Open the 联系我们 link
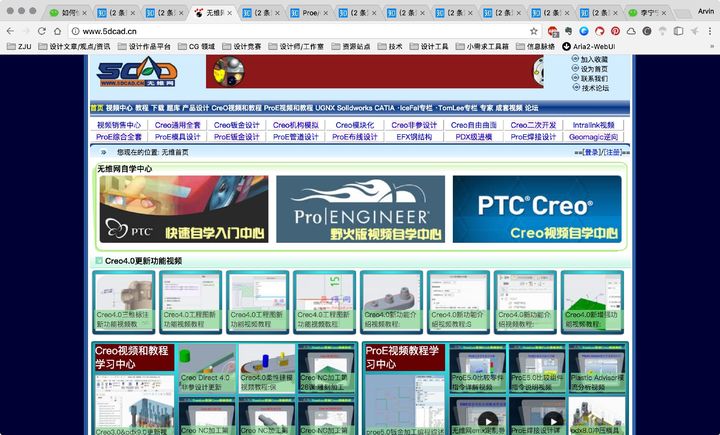This screenshot has height=435, width=720. (x=594, y=79)
